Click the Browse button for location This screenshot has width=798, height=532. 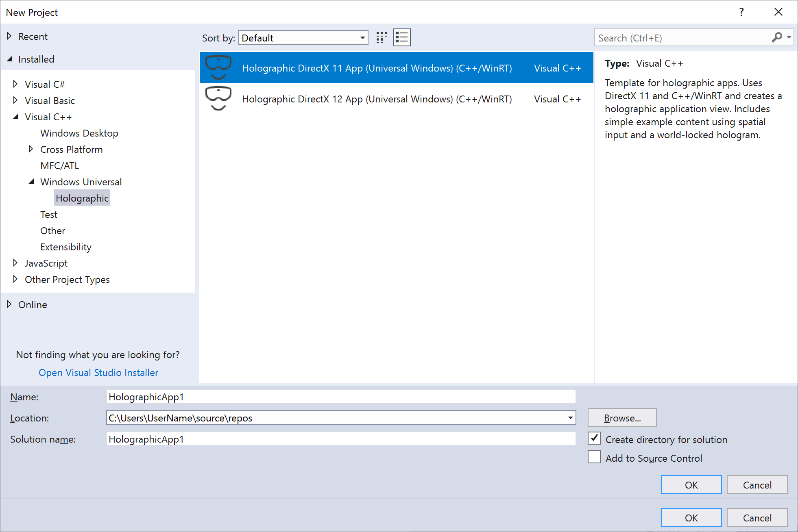(622, 418)
